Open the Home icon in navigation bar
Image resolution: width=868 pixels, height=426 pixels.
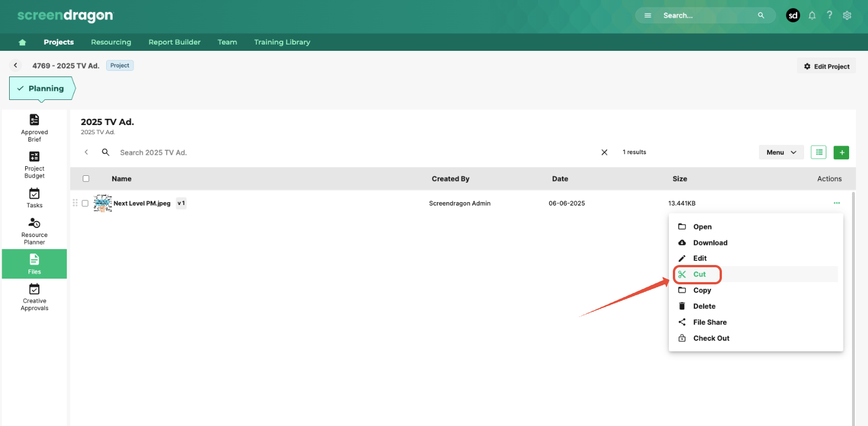coord(22,42)
